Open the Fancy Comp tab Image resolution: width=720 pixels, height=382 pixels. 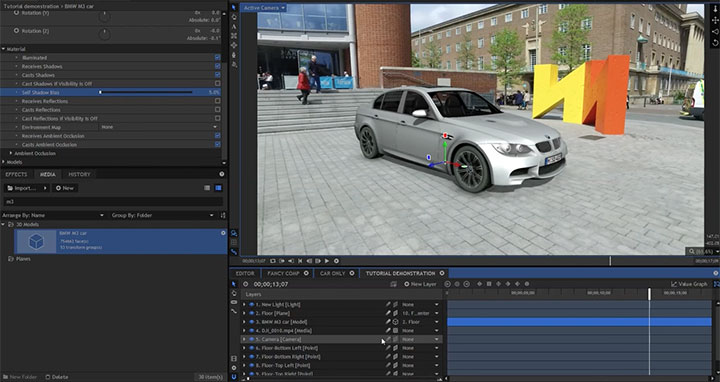click(x=283, y=273)
